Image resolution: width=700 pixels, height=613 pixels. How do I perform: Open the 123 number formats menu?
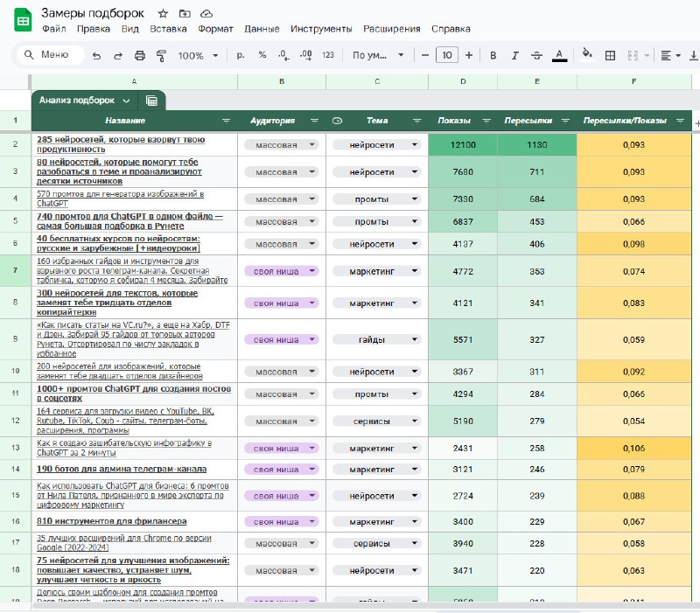click(328, 55)
